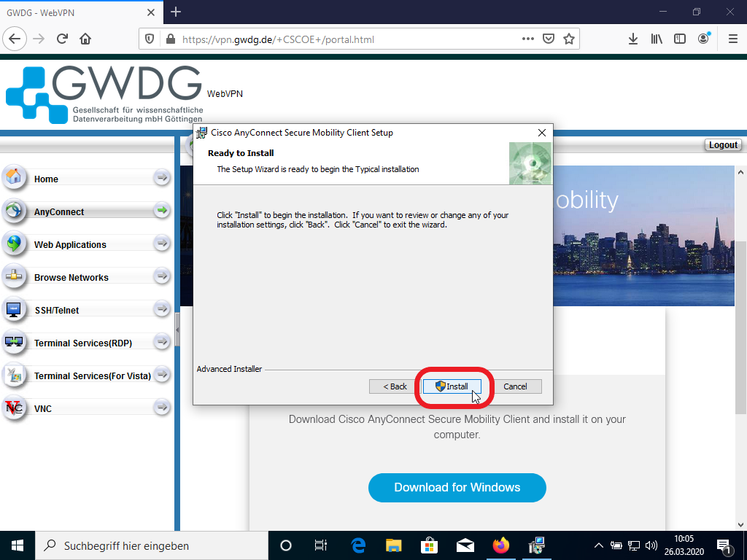Open File Explorer from the taskbar
747x560 pixels.
point(393,545)
